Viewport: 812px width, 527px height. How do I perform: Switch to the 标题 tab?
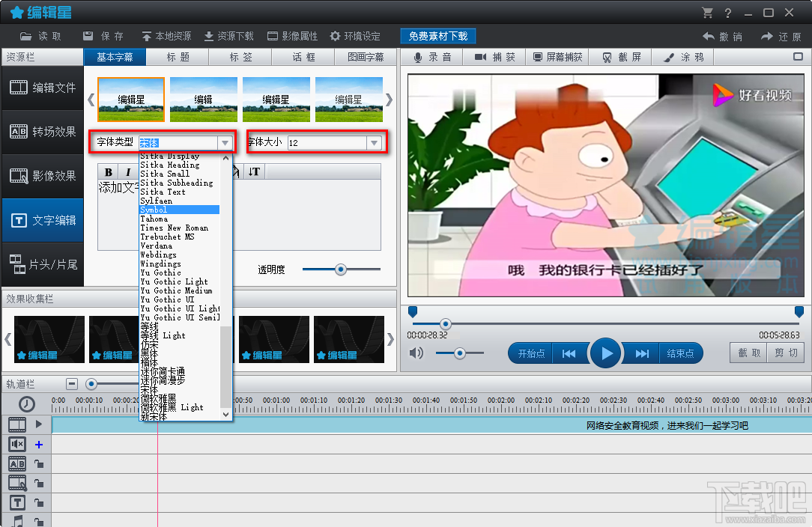coord(178,57)
